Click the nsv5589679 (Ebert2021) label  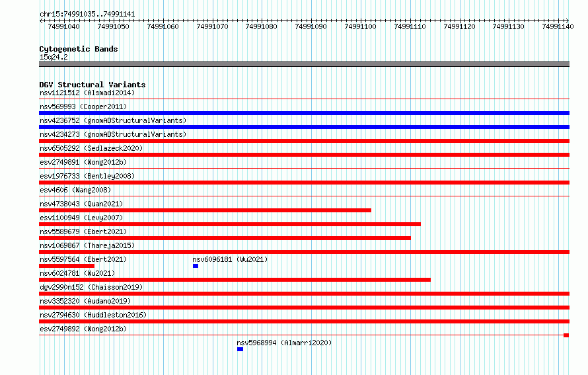pyautogui.click(x=83, y=231)
